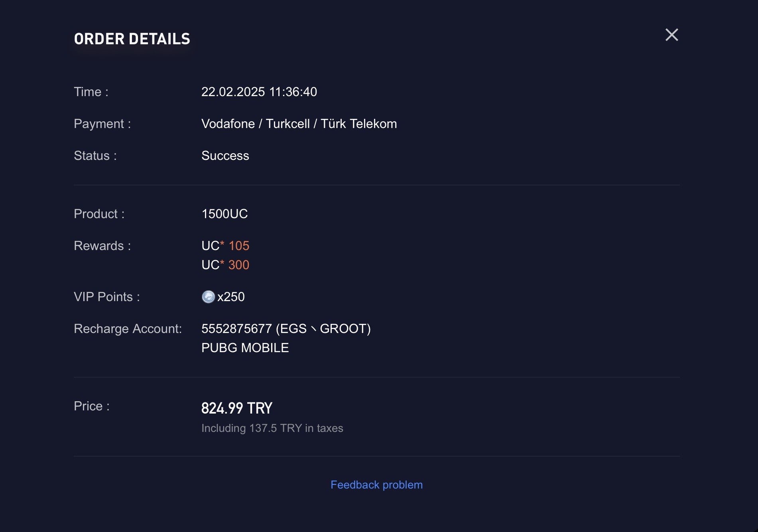Click the Rewards label
This screenshot has width=758, height=532.
coord(102,246)
